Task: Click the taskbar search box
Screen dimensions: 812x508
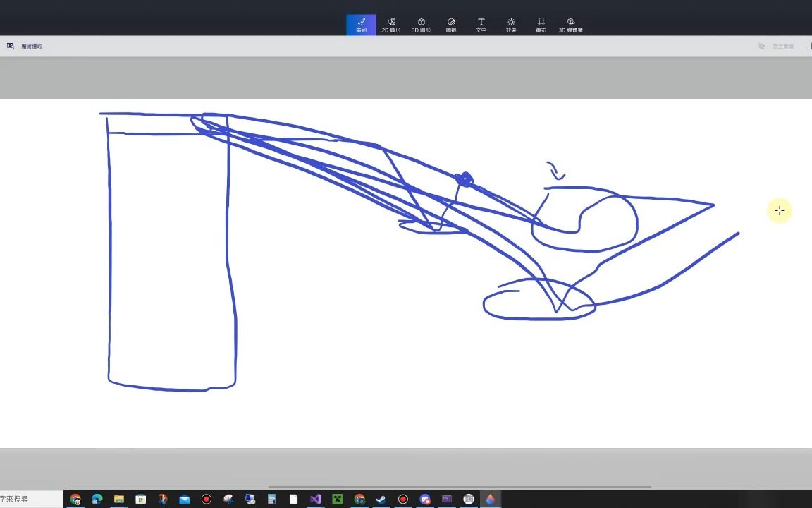Action: (x=32, y=500)
